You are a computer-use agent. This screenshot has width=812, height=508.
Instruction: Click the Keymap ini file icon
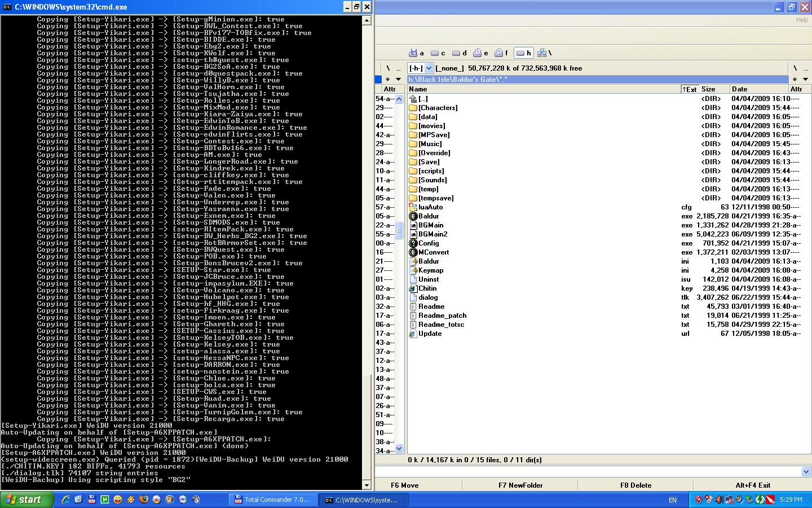click(413, 270)
